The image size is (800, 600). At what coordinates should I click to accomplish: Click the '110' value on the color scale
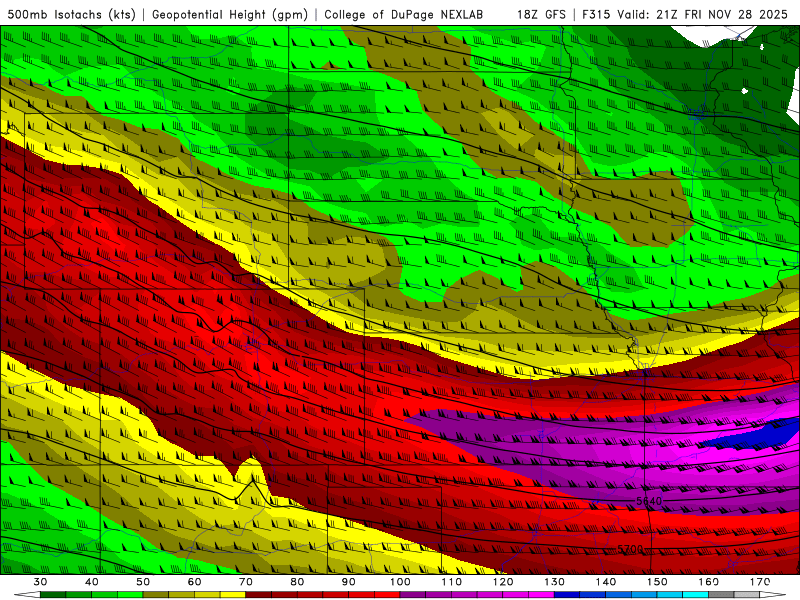tap(452, 582)
